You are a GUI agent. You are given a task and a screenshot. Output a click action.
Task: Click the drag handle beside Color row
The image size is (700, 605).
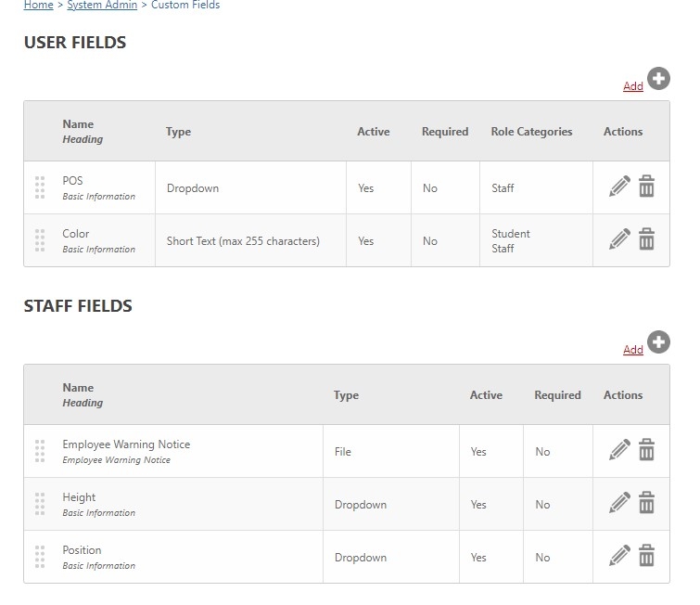pos(40,240)
